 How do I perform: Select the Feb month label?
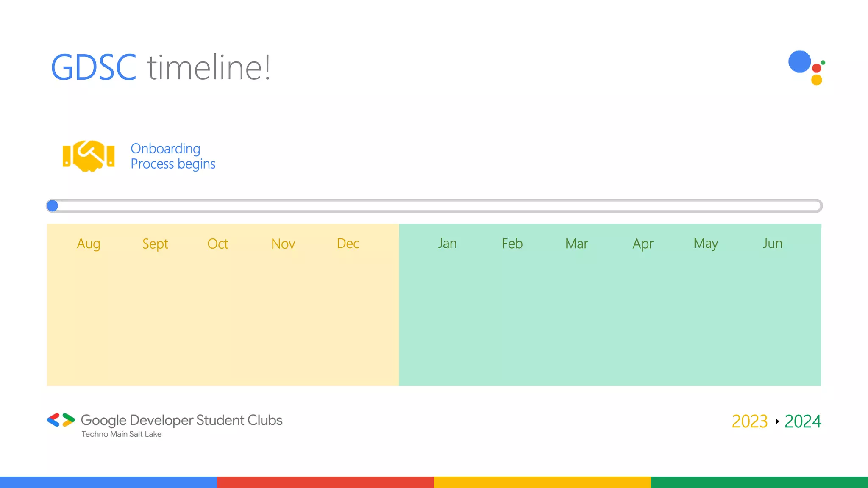(512, 244)
